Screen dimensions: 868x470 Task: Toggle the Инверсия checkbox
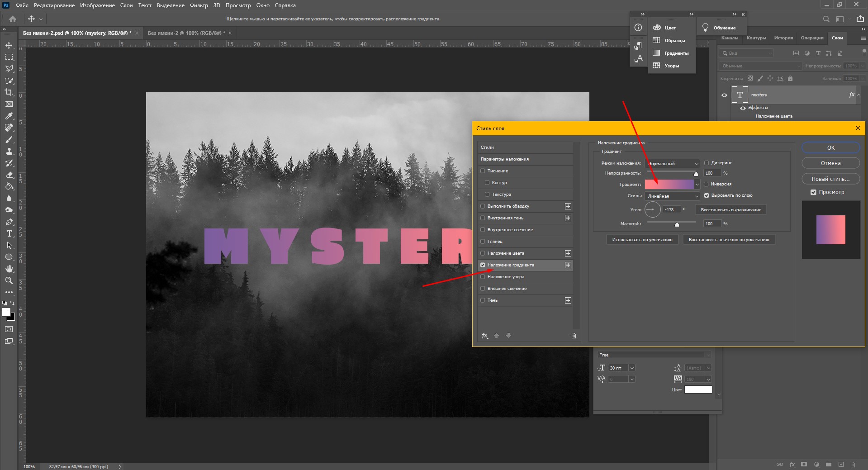click(706, 184)
